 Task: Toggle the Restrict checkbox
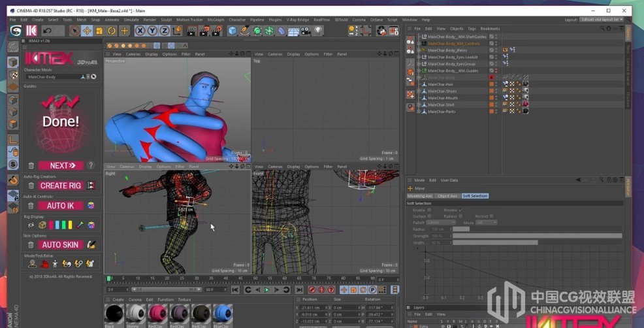(x=492, y=216)
